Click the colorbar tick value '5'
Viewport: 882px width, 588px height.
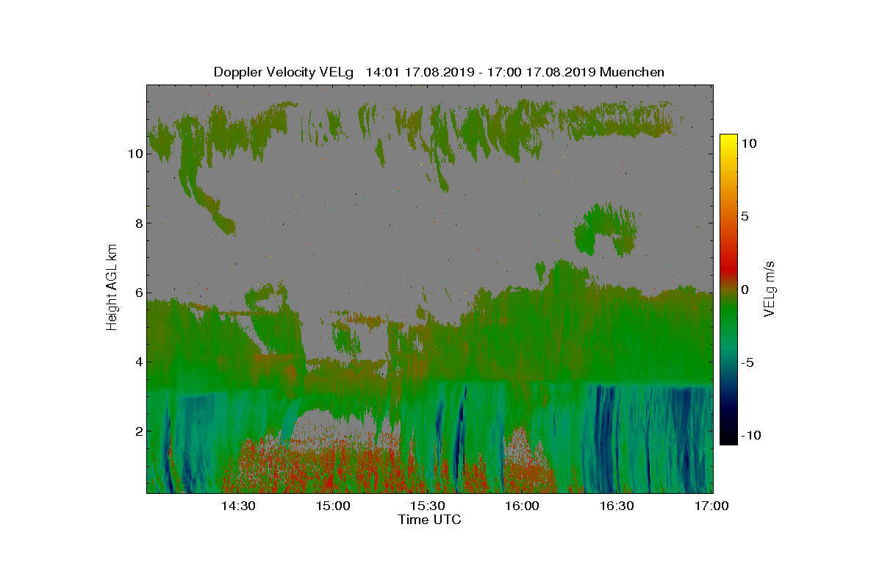click(745, 216)
